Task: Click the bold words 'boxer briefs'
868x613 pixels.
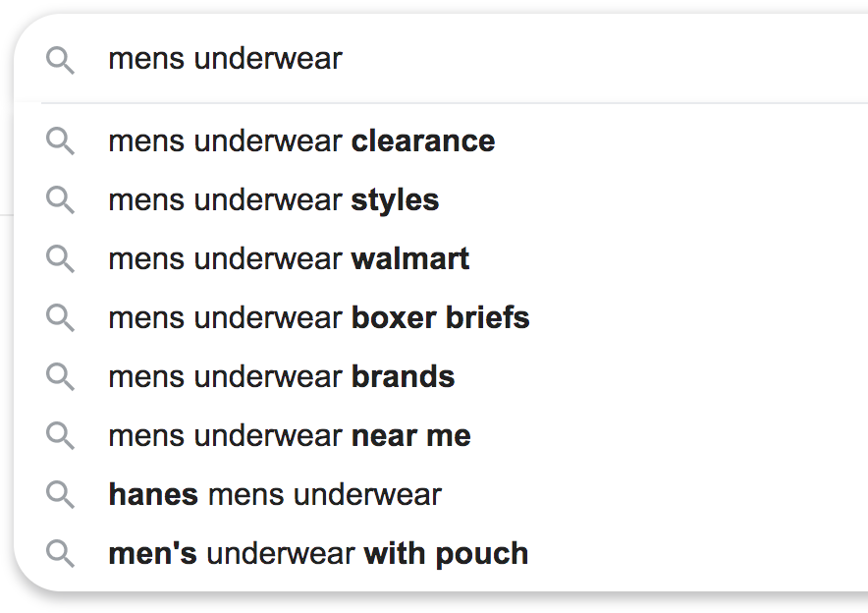Action: 440,318
